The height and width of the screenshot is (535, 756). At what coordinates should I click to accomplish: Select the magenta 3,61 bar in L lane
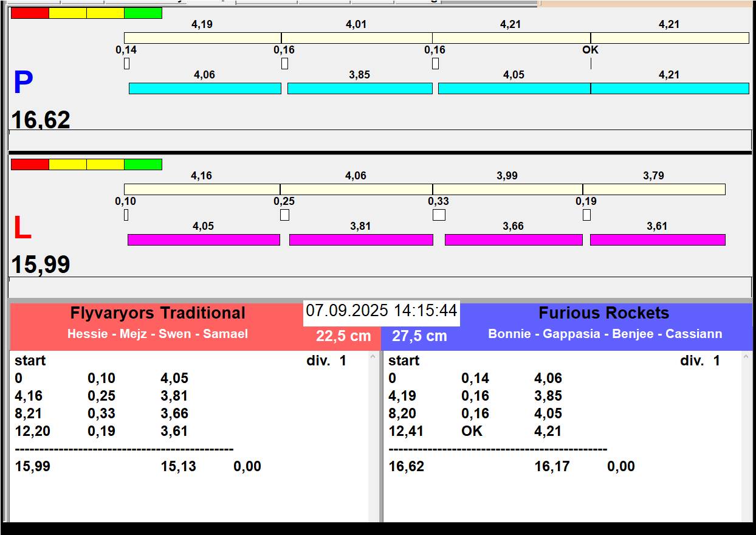coord(658,240)
